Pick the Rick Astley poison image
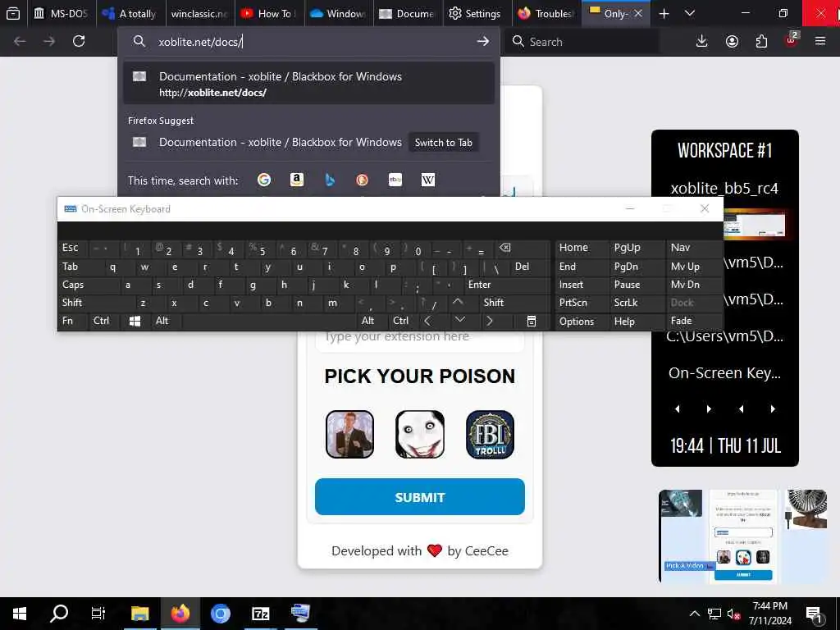Viewport: 840px width, 630px height. click(349, 435)
